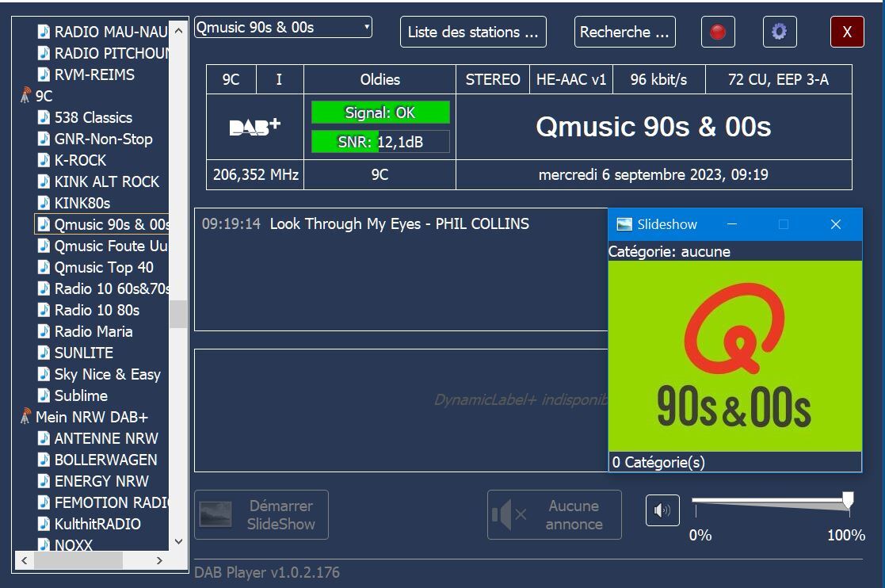
Task: Click the music note icon beside KulthitRADIO
Action: [x=44, y=524]
